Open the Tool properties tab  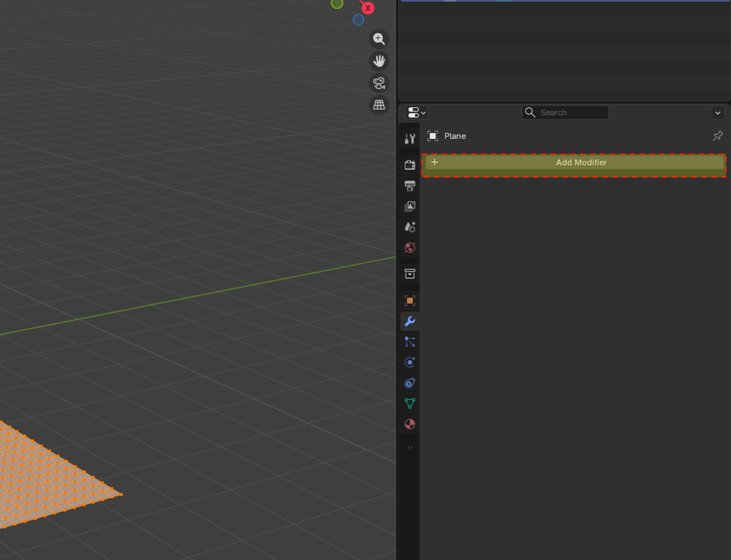click(x=410, y=139)
